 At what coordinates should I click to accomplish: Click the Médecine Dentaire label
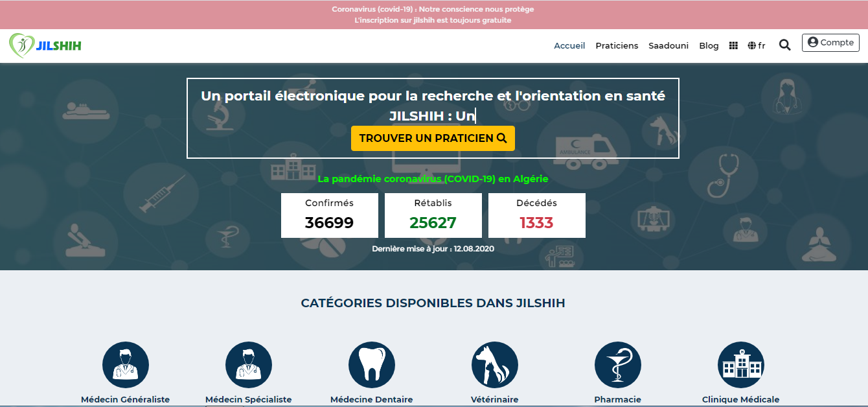(372, 400)
